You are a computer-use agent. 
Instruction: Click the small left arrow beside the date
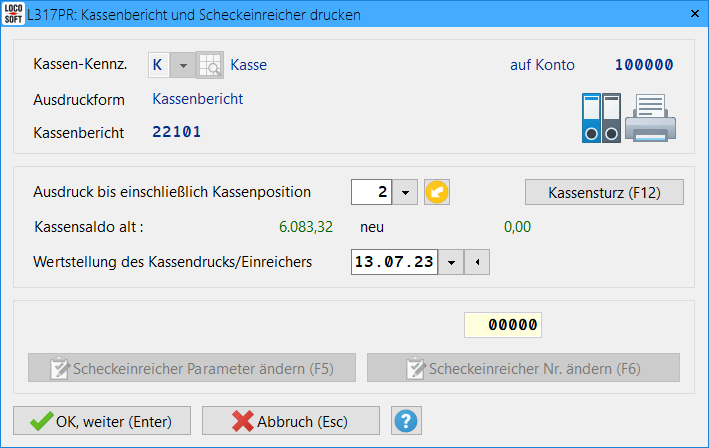click(x=478, y=262)
